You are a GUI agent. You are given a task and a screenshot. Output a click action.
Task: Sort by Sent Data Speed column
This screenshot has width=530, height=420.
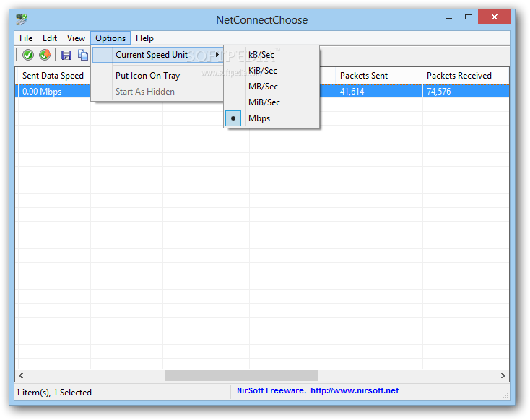[x=53, y=76]
